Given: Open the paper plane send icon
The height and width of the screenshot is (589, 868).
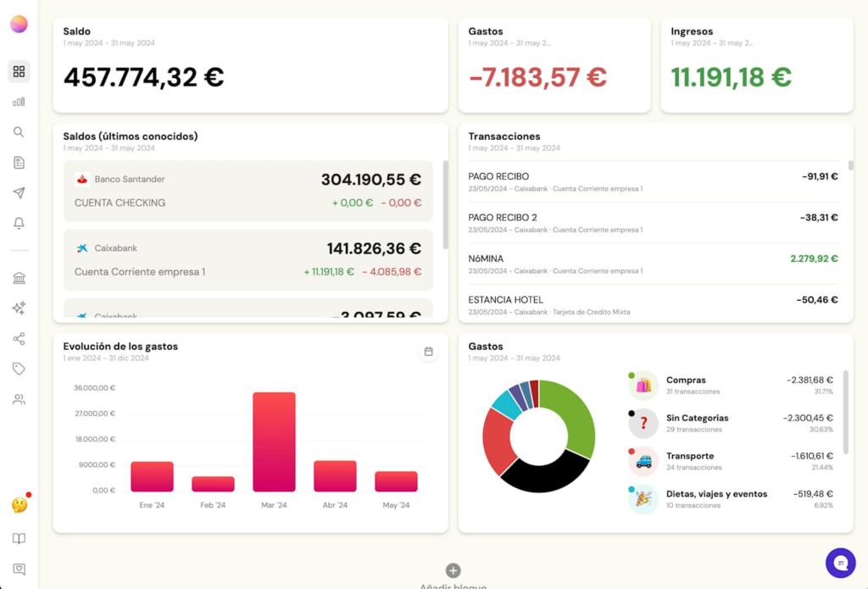Looking at the screenshot, I should point(19,193).
